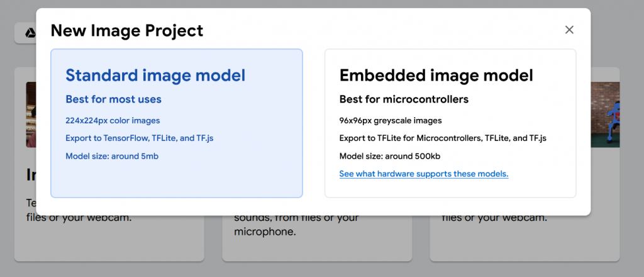Click the blue figure thumbnail at right

tap(605, 113)
